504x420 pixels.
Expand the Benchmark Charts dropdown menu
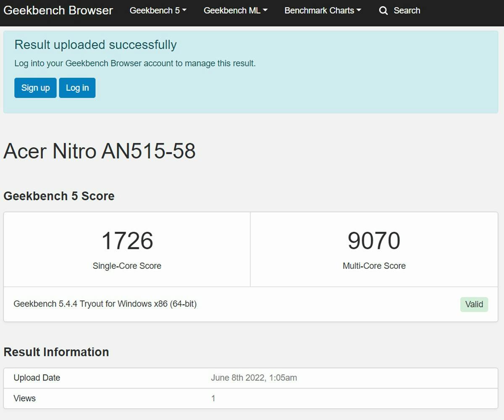tap(323, 10)
